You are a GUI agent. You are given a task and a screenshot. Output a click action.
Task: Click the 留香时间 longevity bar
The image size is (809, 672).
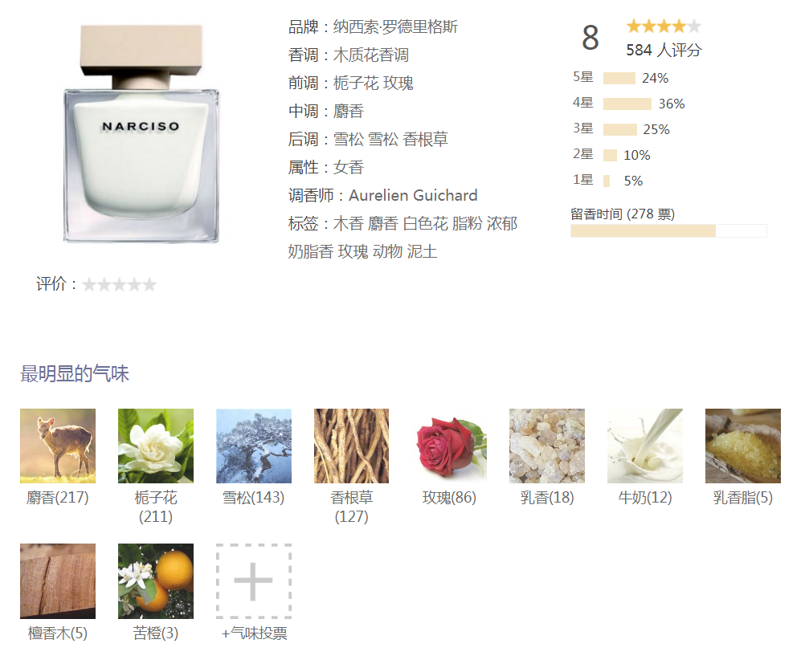click(668, 230)
